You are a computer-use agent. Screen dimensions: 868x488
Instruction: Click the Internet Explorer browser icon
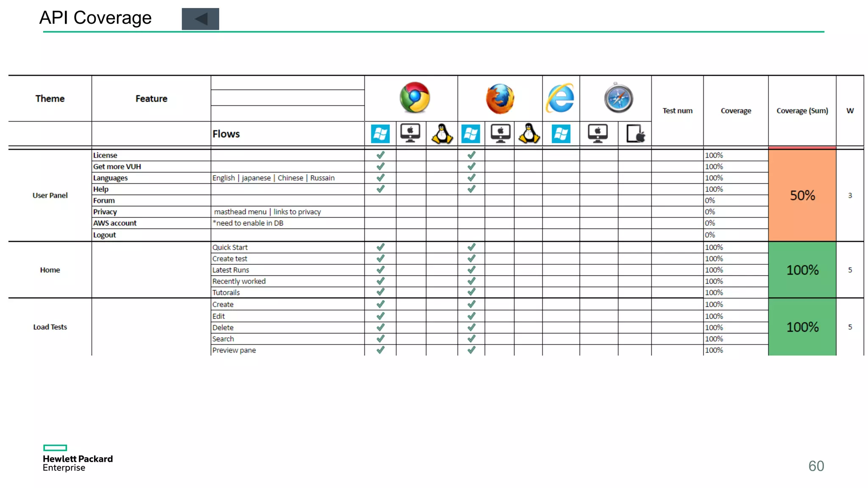point(560,98)
